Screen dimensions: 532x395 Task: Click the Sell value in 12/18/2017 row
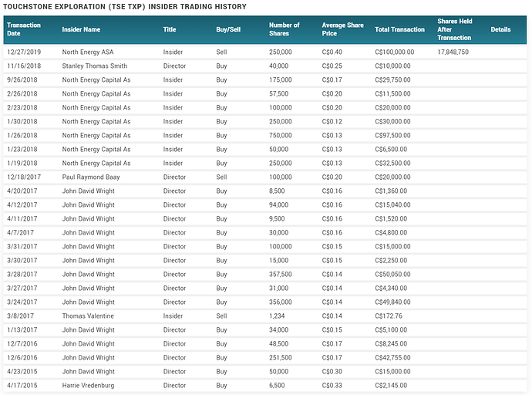[221, 177]
